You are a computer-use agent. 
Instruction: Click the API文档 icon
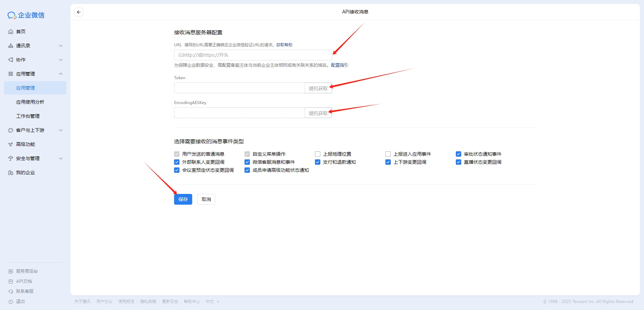(x=11, y=281)
